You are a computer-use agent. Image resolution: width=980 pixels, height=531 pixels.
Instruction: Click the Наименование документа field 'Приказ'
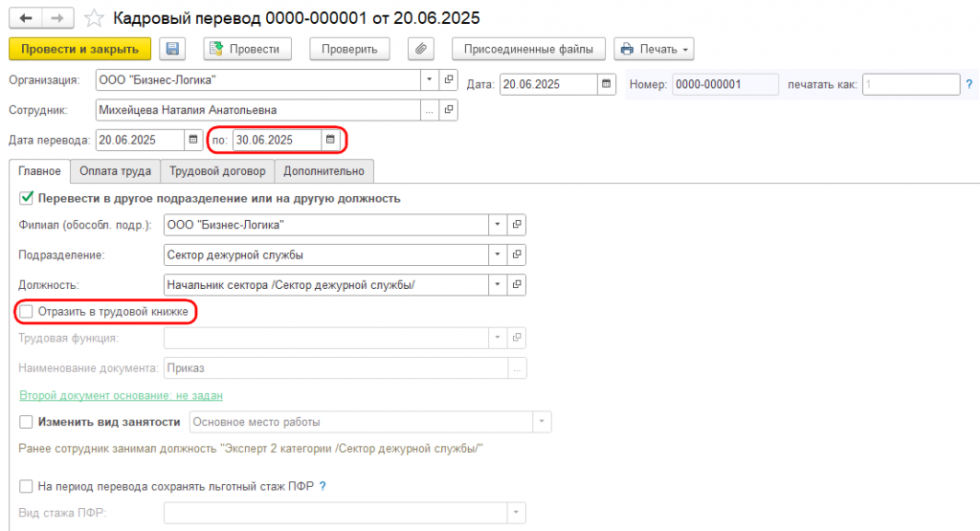coord(336,368)
